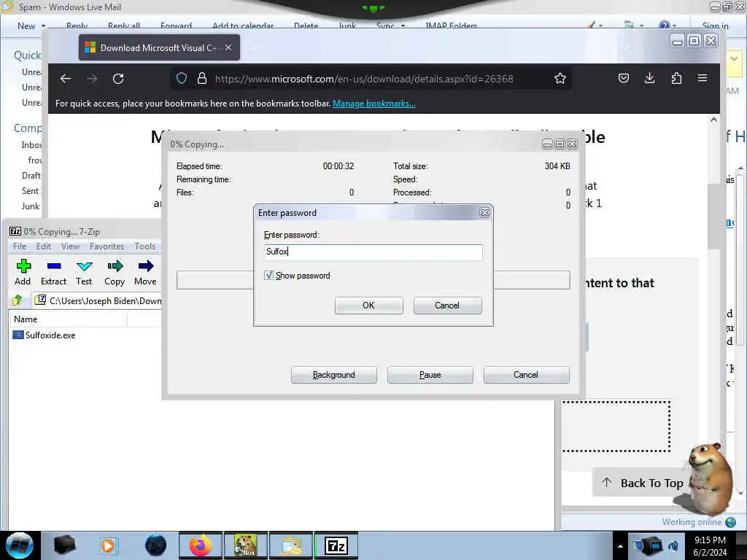Confirm password with OK button
This screenshot has width=747, height=560.
(x=368, y=306)
